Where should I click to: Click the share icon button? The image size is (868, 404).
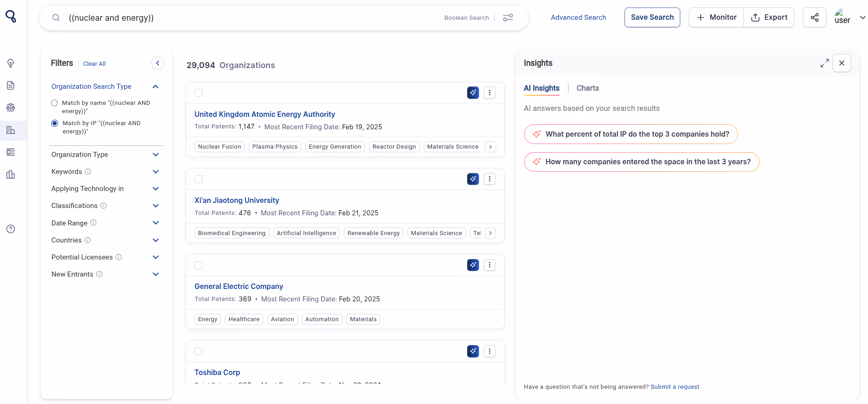815,17
